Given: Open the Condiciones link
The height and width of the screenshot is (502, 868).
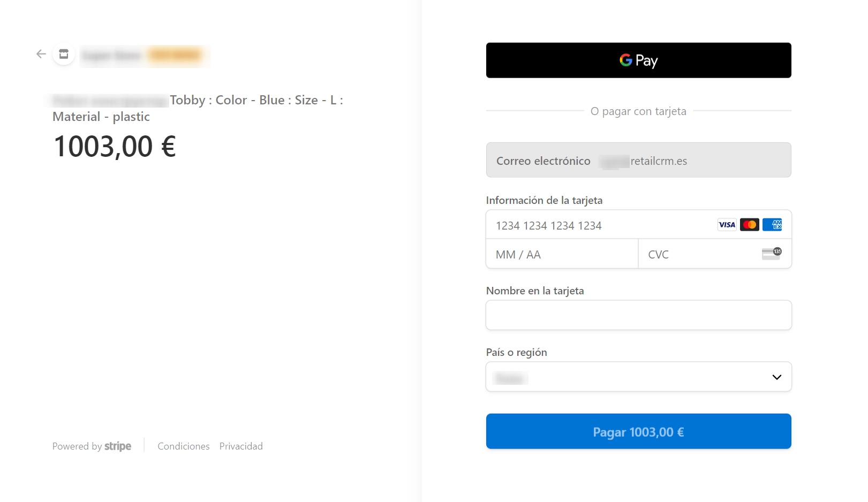Looking at the screenshot, I should (x=184, y=446).
